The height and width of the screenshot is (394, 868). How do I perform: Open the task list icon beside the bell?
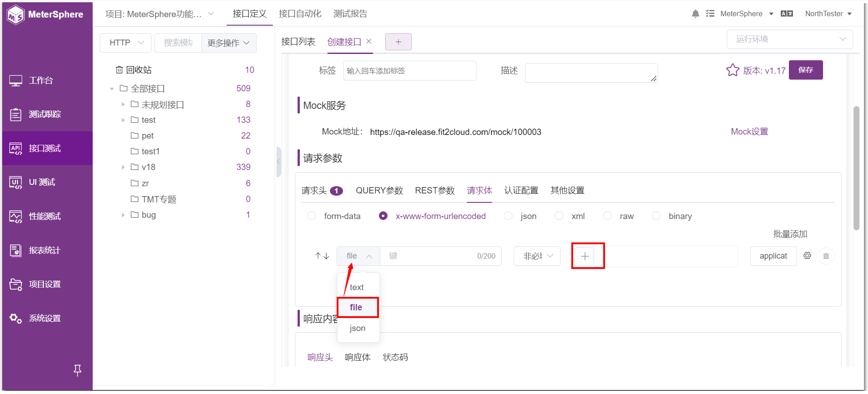[710, 14]
